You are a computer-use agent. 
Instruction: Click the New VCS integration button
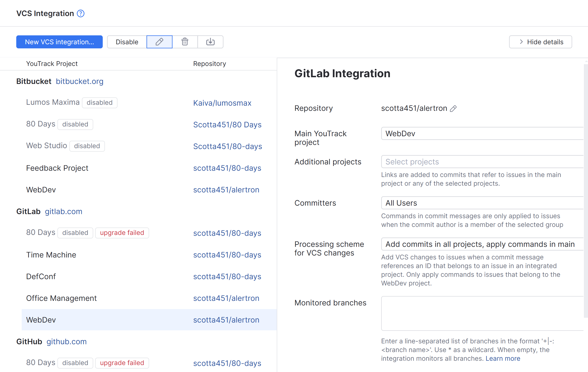pos(59,42)
